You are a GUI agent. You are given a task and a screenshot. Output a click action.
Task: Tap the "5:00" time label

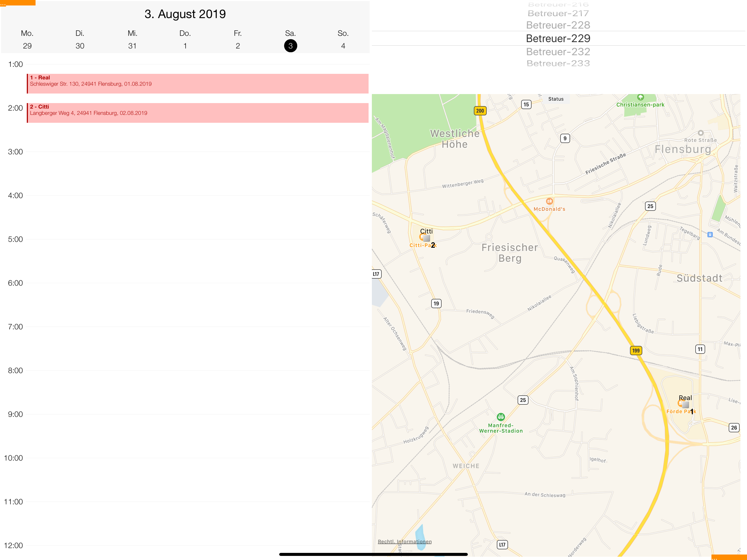(16, 239)
